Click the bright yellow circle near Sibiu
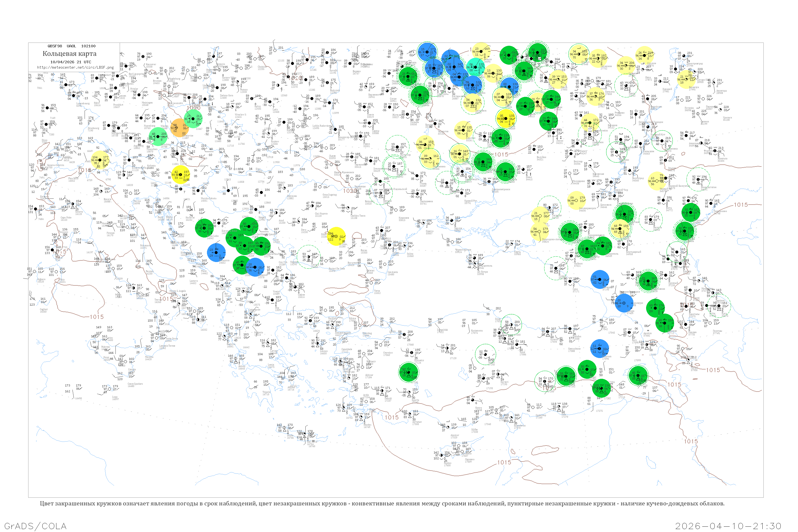This screenshot has height=532, width=798. [x=336, y=236]
